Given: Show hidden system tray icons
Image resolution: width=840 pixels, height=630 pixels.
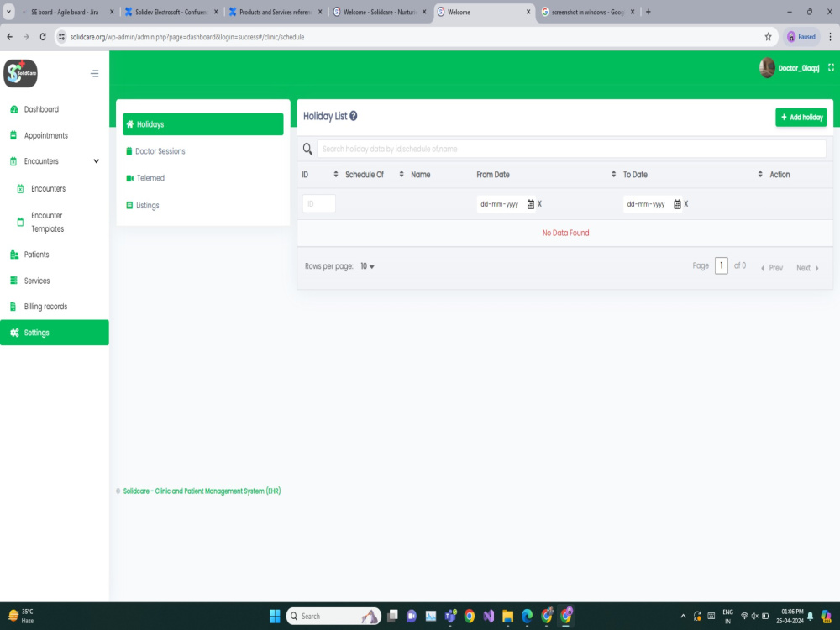Looking at the screenshot, I should pos(683,616).
